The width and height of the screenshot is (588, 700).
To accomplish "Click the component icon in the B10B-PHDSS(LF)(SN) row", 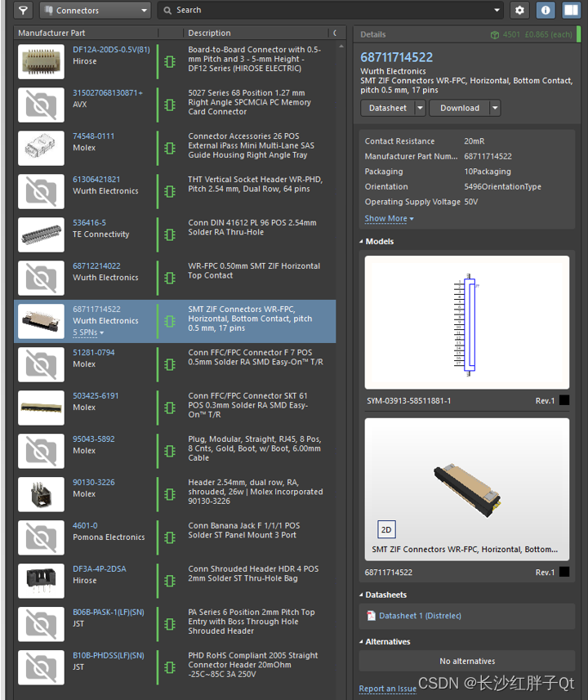I will point(170,667).
